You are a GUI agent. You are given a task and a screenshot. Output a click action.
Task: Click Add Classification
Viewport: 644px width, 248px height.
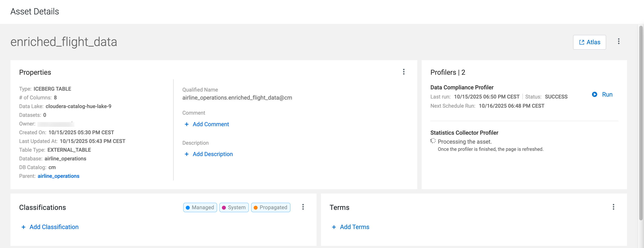[x=54, y=227]
